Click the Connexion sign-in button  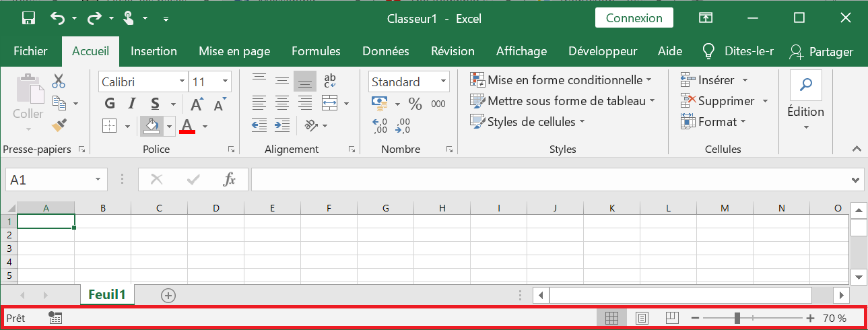(x=634, y=18)
